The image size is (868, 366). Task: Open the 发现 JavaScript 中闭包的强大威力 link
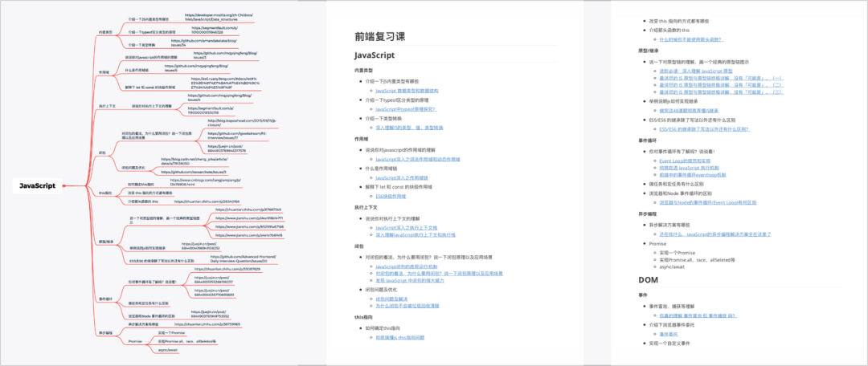pyautogui.click(x=410, y=280)
